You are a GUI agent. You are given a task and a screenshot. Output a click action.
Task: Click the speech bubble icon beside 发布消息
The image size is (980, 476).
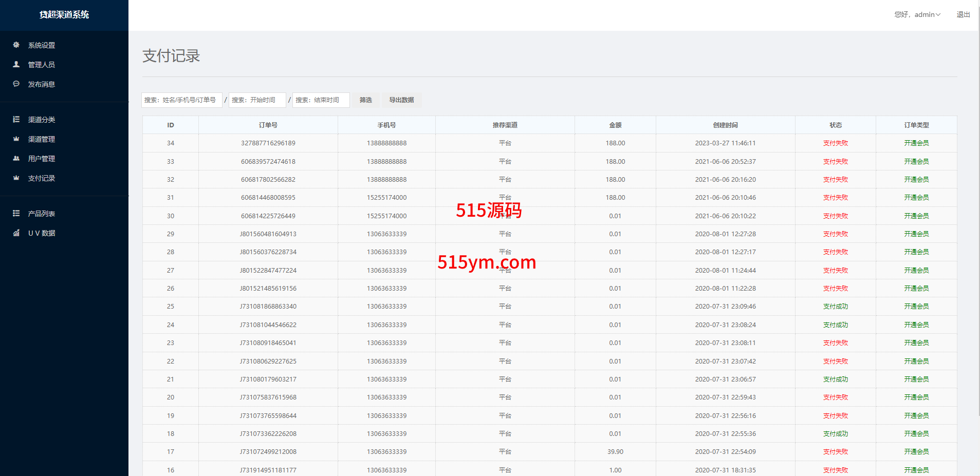point(16,84)
